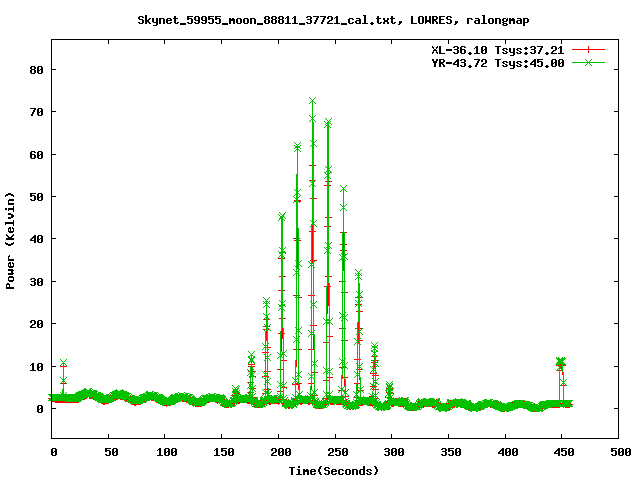Screen dimensions: 640x480
Task: Click the x-axis tick label 400
Action: pyautogui.click(x=508, y=452)
